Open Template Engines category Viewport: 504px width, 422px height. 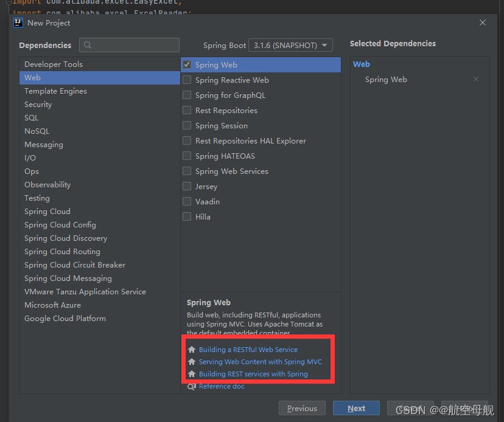point(100,91)
